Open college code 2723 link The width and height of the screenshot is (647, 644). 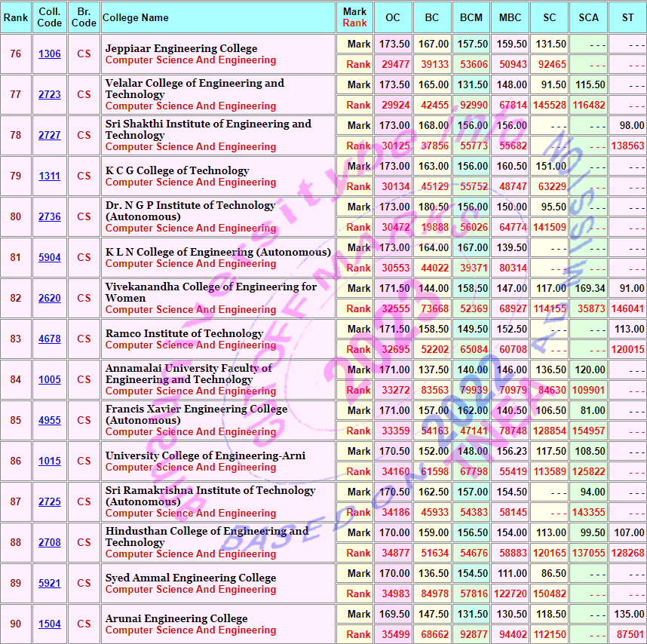tap(50, 95)
